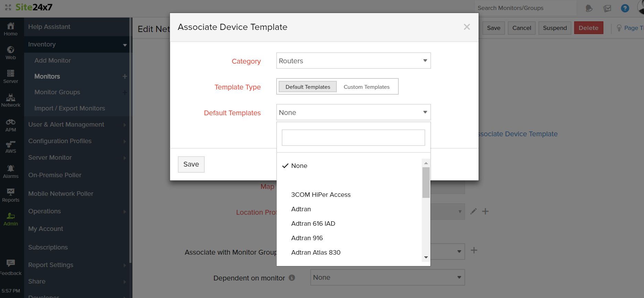Select Custom Templates toggle option

pos(367,87)
